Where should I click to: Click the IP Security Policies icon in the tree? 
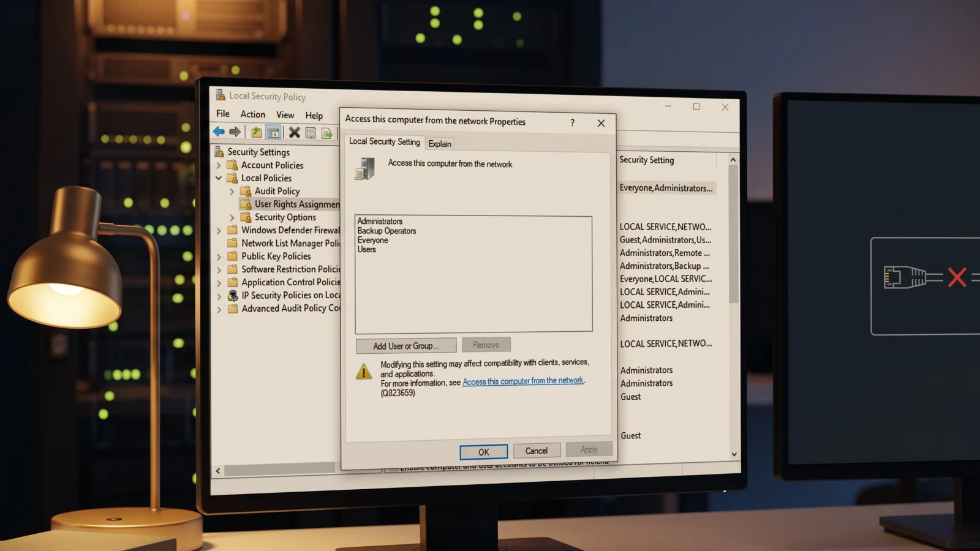[233, 295]
